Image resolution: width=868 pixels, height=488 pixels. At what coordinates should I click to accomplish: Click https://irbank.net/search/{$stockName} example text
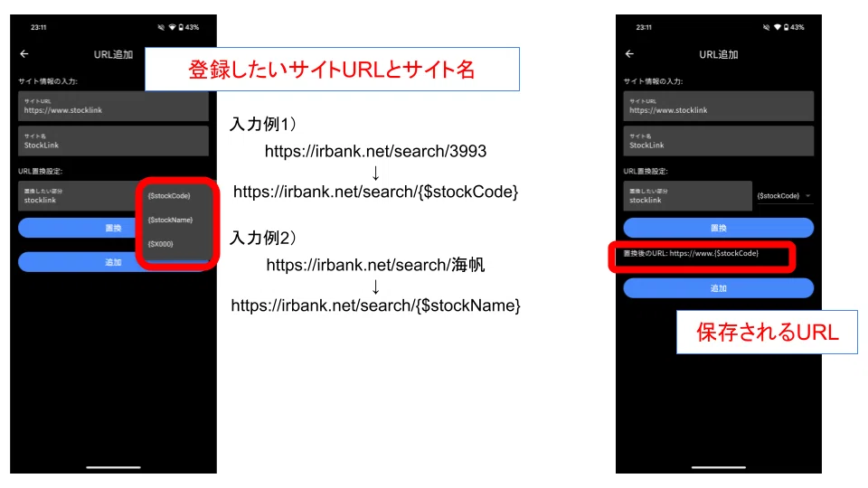(375, 305)
